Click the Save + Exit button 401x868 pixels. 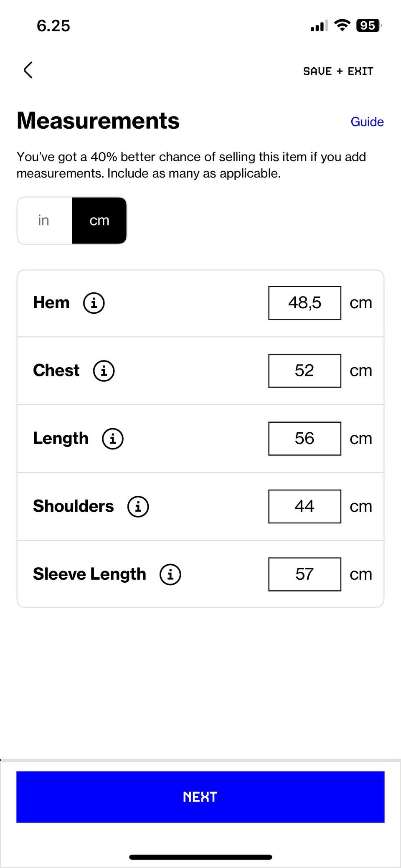(x=338, y=71)
